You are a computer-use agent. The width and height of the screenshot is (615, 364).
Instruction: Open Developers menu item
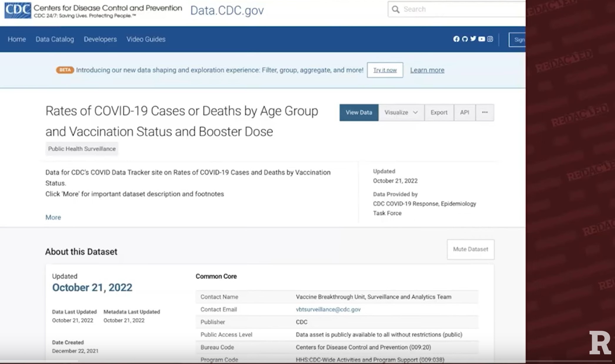(100, 39)
